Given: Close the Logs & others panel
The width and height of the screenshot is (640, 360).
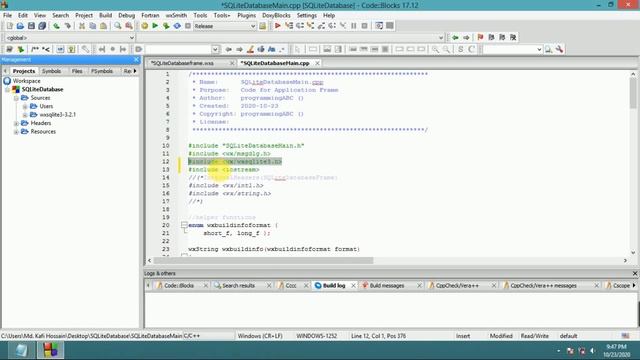Looking at the screenshot, I should tap(635, 273).
